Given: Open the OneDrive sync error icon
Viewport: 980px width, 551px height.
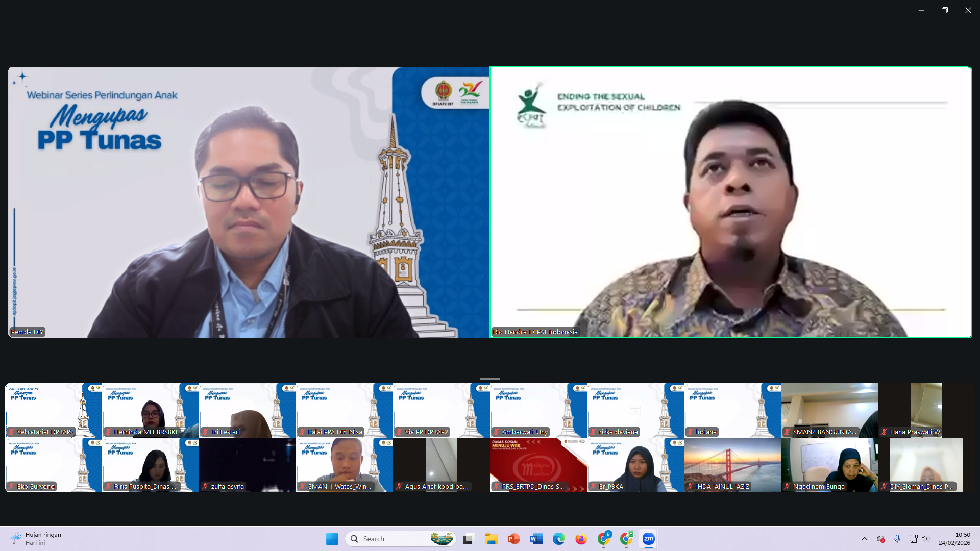Looking at the screenshot, I should [x=880, y=539].
